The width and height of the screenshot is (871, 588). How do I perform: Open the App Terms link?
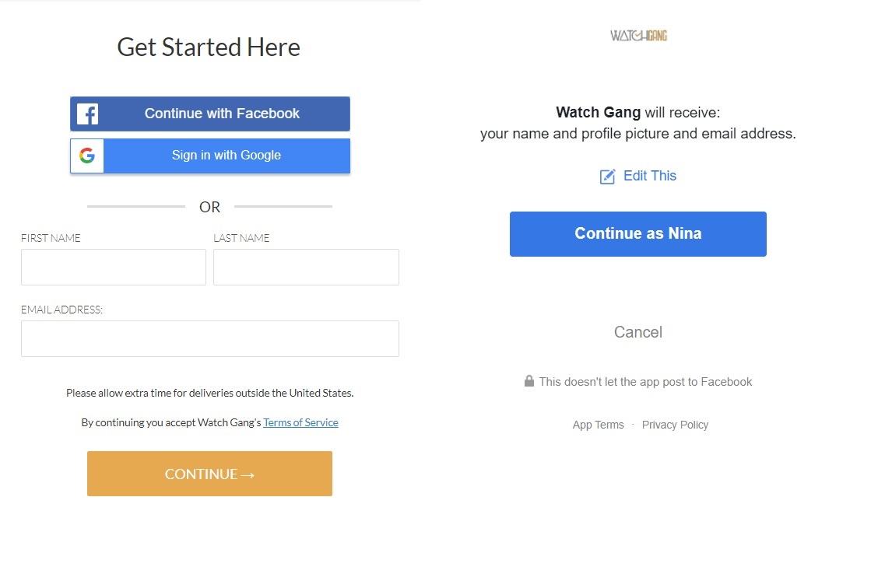point(598,425)
